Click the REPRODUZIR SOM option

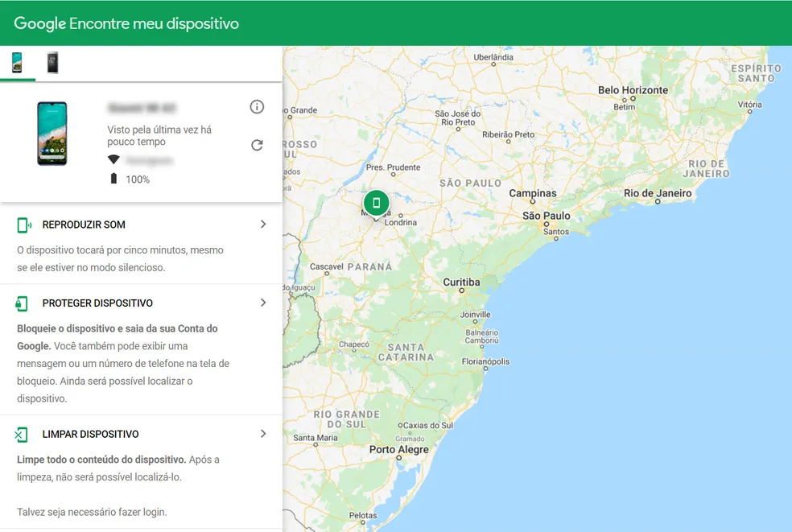(x=84, y=225)
